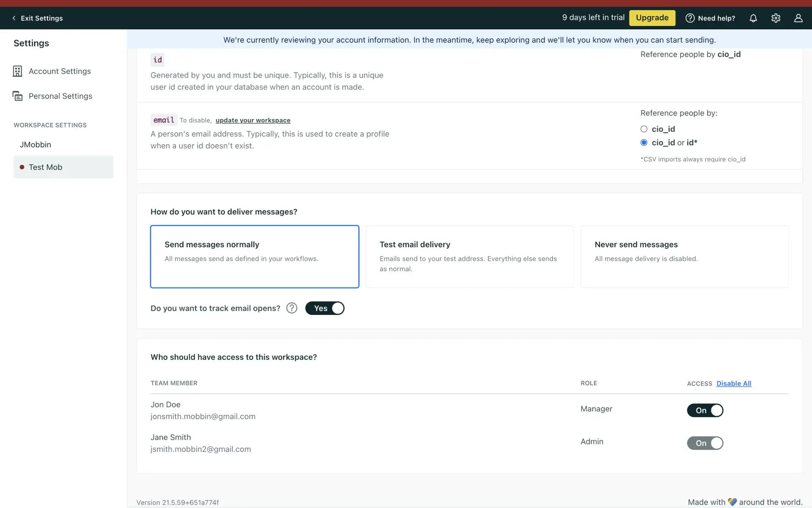This screenshot has height=508, width=812.
Task: Click the update your workspace link
Action: (x=253, y=120)
